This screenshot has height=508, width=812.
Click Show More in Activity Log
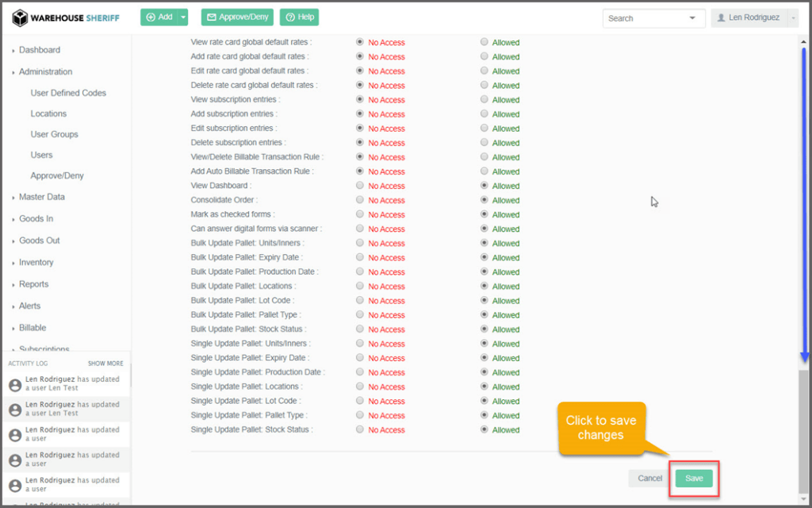(105, 364)
